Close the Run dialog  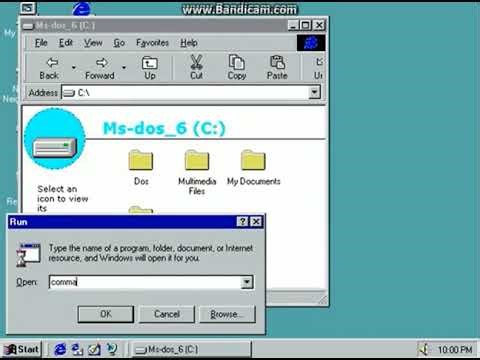click(256, 222)
